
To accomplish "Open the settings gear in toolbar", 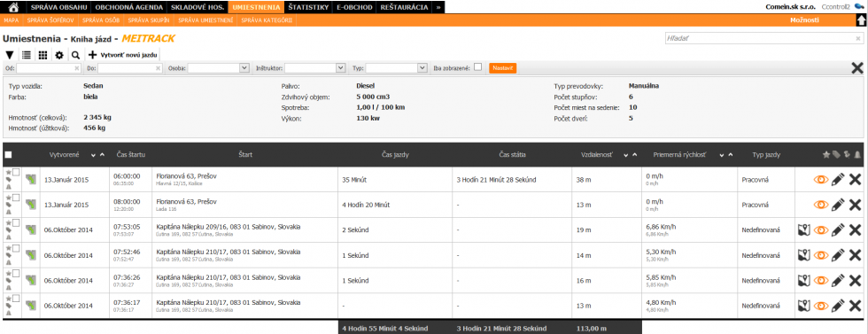I will point(59,55).
